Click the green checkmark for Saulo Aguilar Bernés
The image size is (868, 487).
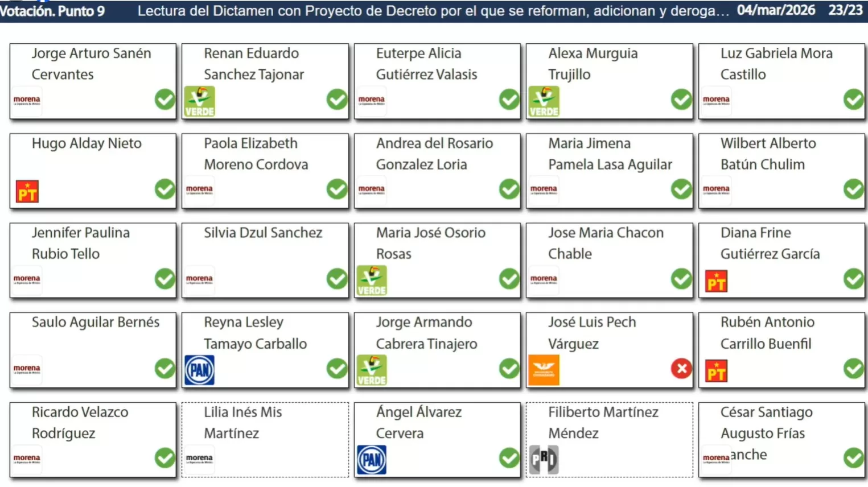(164, 369)
